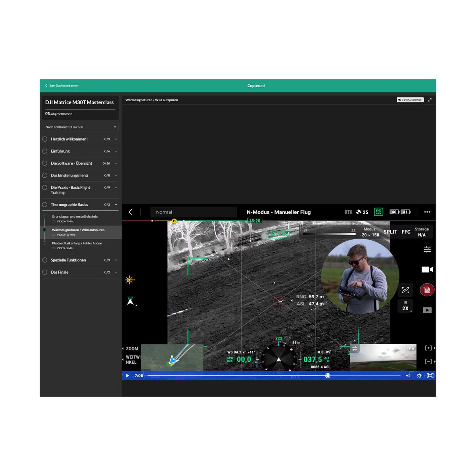Mark the Einführung section circle complete
Image resolution: width=476 pixels, height=476 pixels.
click(45, 151)
